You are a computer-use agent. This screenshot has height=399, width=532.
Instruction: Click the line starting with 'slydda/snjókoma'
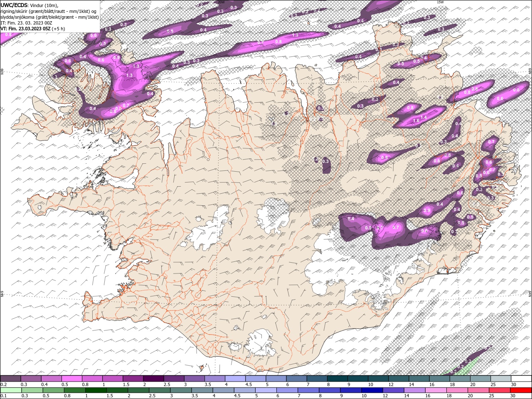[x=50, y=17]
